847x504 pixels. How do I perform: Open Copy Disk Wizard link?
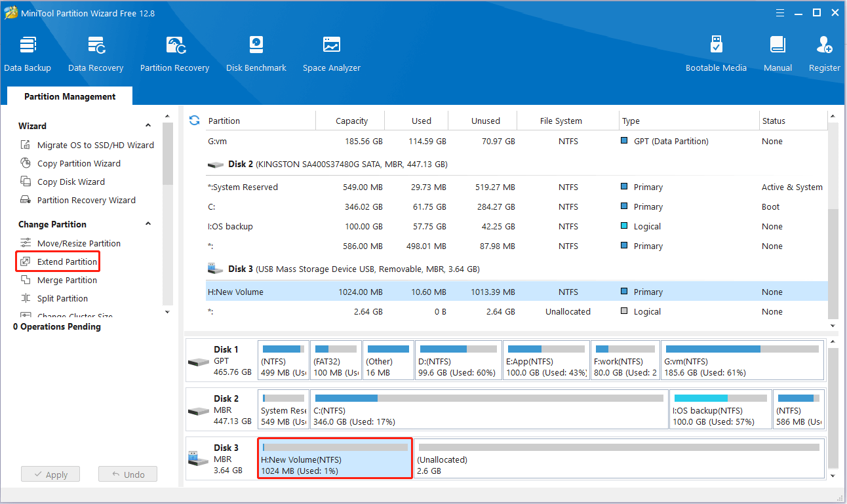71,182
